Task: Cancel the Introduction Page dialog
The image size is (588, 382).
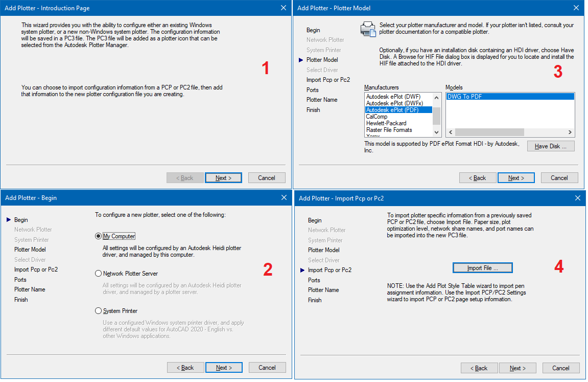Action: pyautogui.click(x=267, y=178)
